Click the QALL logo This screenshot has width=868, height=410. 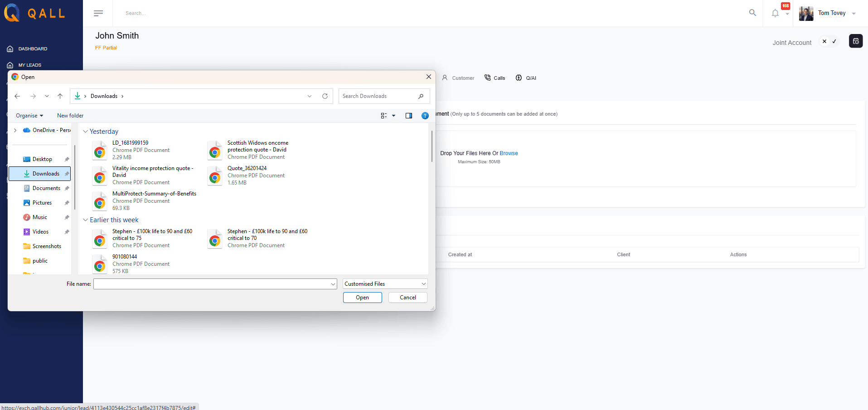coord(35,13)
